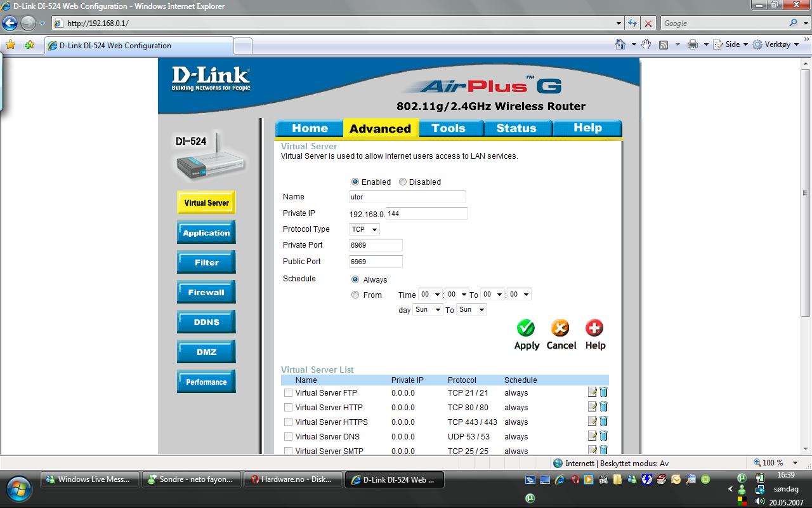Viewport: 812px width, 508px height.
Task: Open Favorites Center star icon
Action: 10,45
